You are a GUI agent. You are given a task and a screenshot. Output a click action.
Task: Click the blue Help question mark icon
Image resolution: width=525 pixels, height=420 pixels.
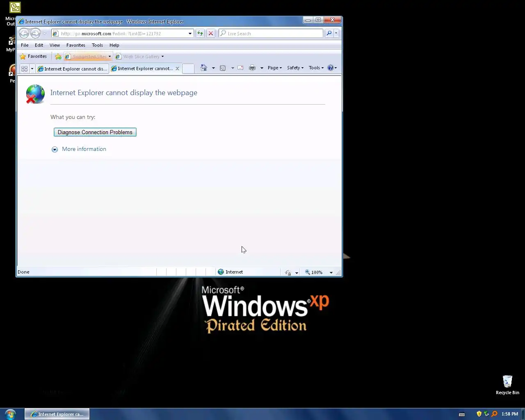[331, 68]
